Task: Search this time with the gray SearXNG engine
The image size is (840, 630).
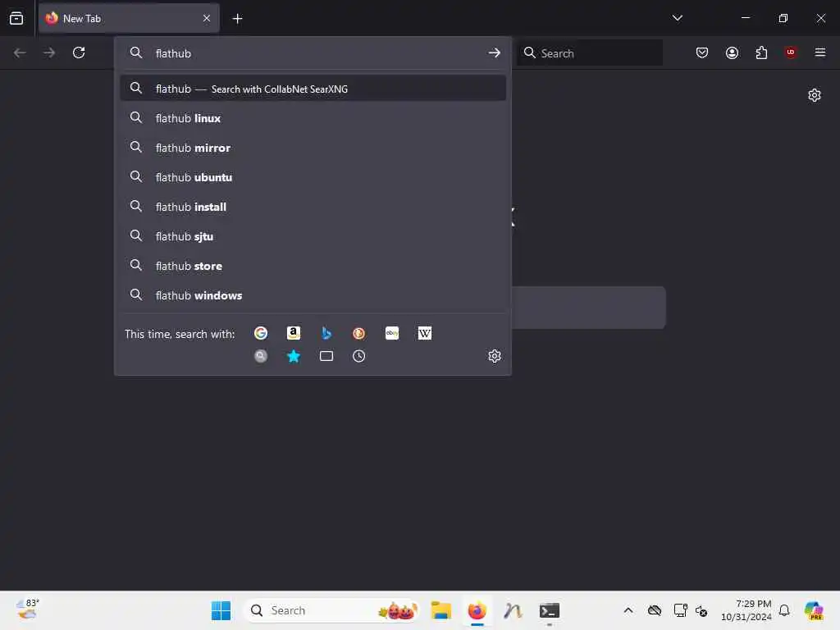Action: click(x=261, y=356)
